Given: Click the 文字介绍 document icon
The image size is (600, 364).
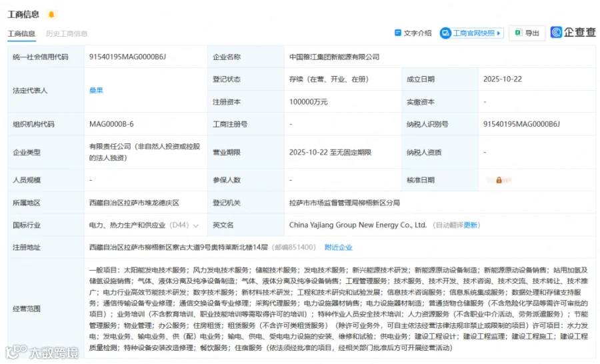Looking at the screenshot, I should (397, 33).
